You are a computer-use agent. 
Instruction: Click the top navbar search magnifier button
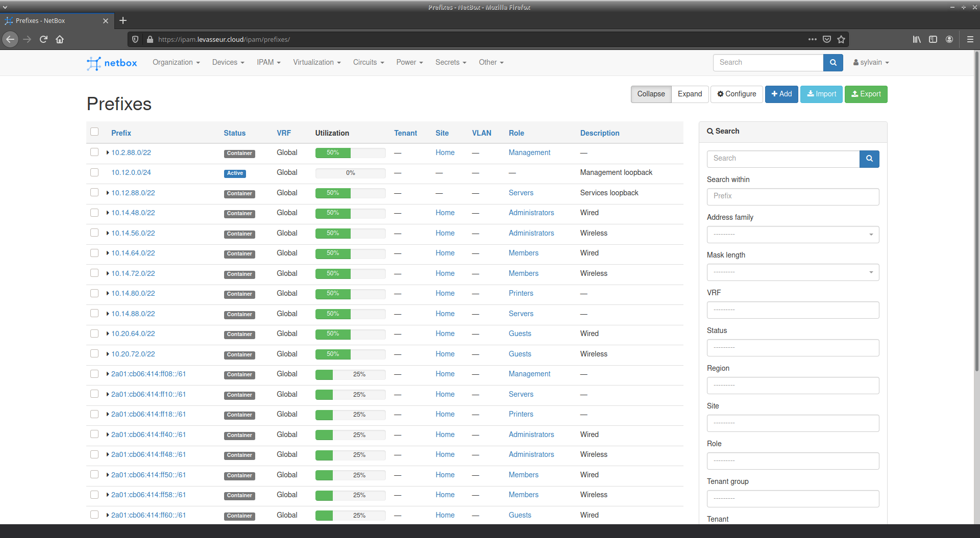point(833,63)
